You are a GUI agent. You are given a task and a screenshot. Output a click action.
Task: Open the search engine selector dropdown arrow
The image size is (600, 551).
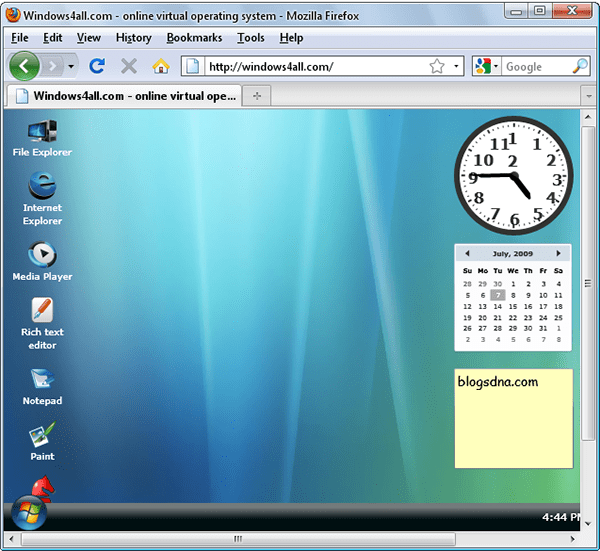[x=496, y=66]
